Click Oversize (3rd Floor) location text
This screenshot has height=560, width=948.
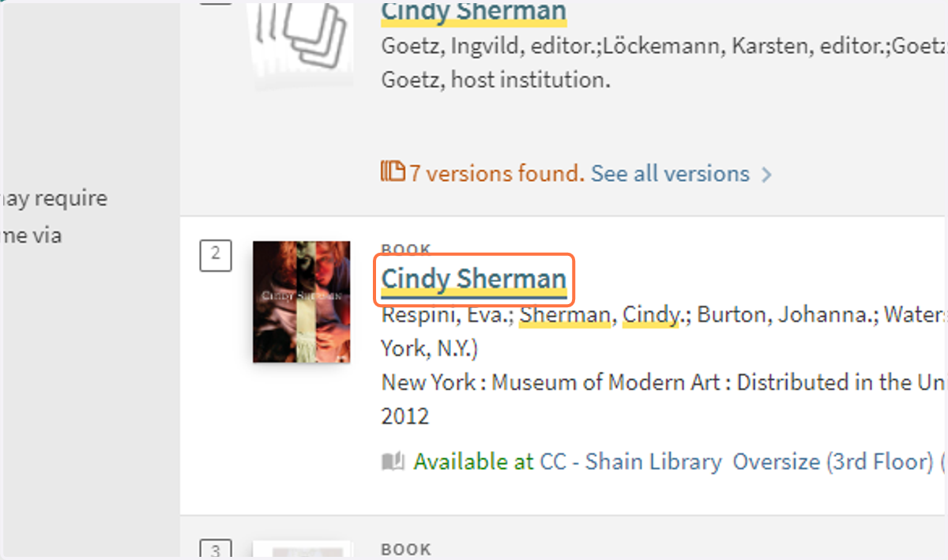click(x=833, y=462)
